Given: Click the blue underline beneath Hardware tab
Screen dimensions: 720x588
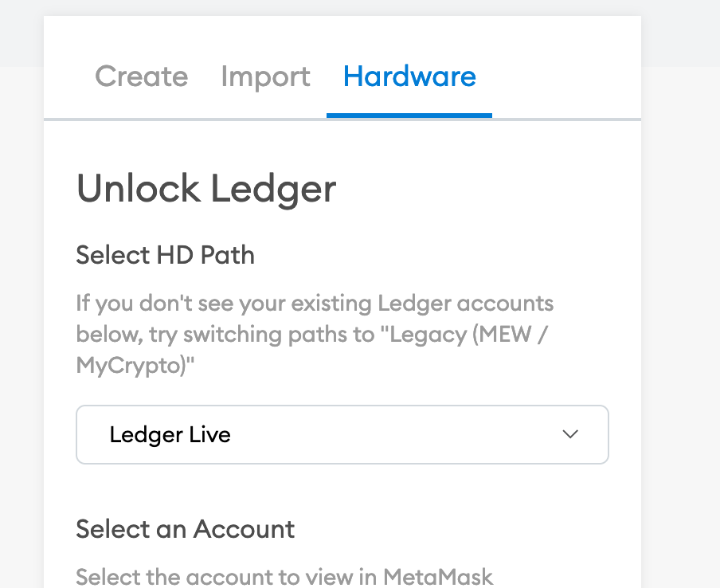Looking at the screenshot, I should click(x=409, y=116).
